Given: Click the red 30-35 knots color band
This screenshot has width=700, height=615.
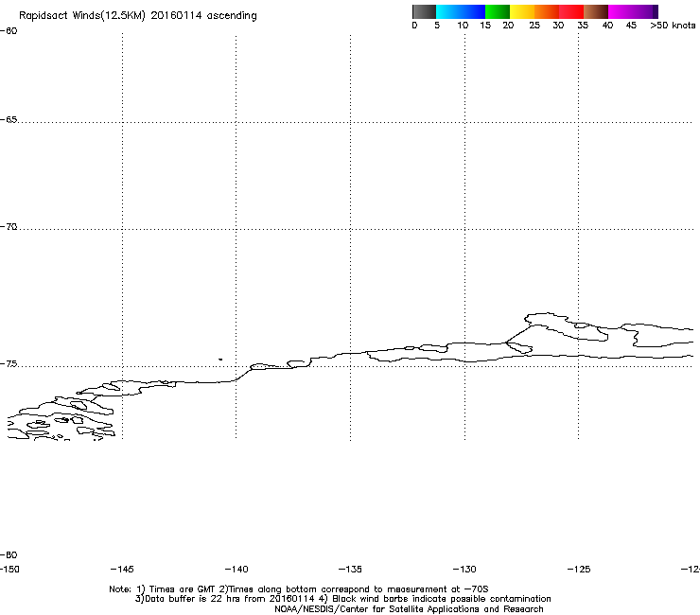Looking at the screenshot, I should pos(571,11).
